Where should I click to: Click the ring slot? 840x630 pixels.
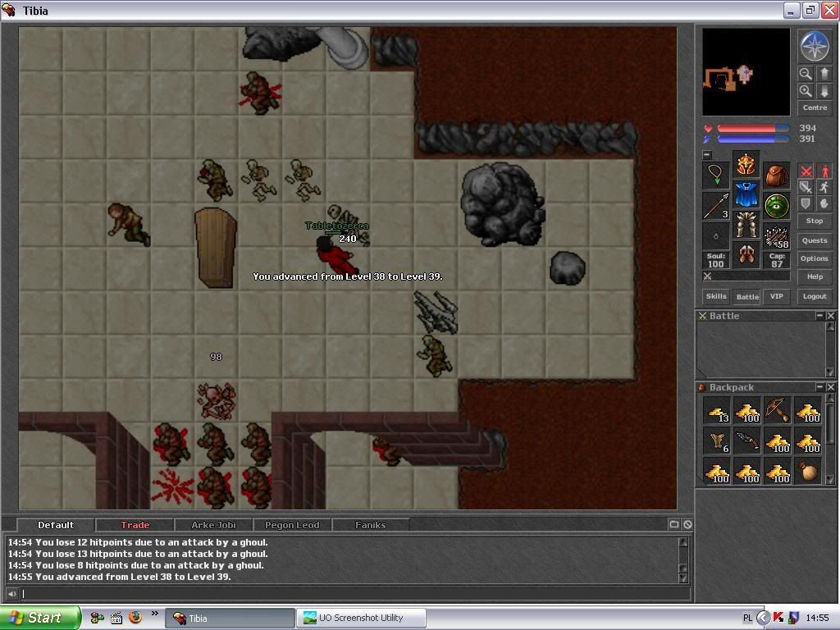click(715, 235)
